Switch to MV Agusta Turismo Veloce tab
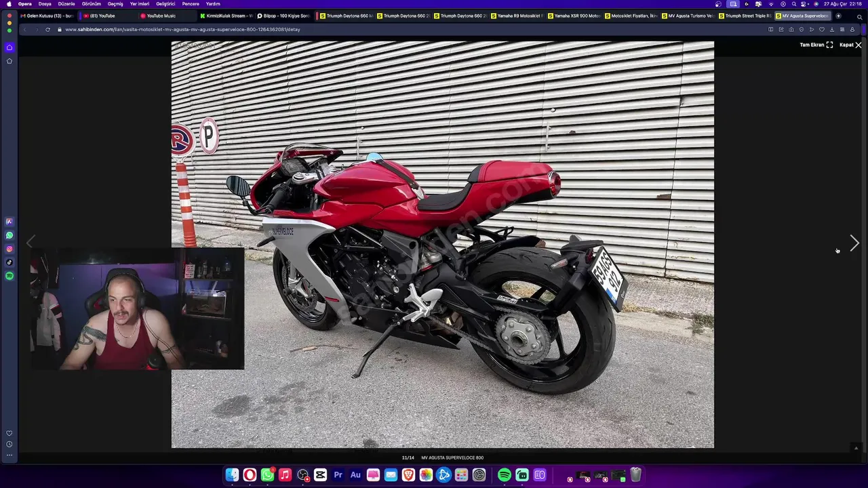868x488 pixels. tap(688, 16)
